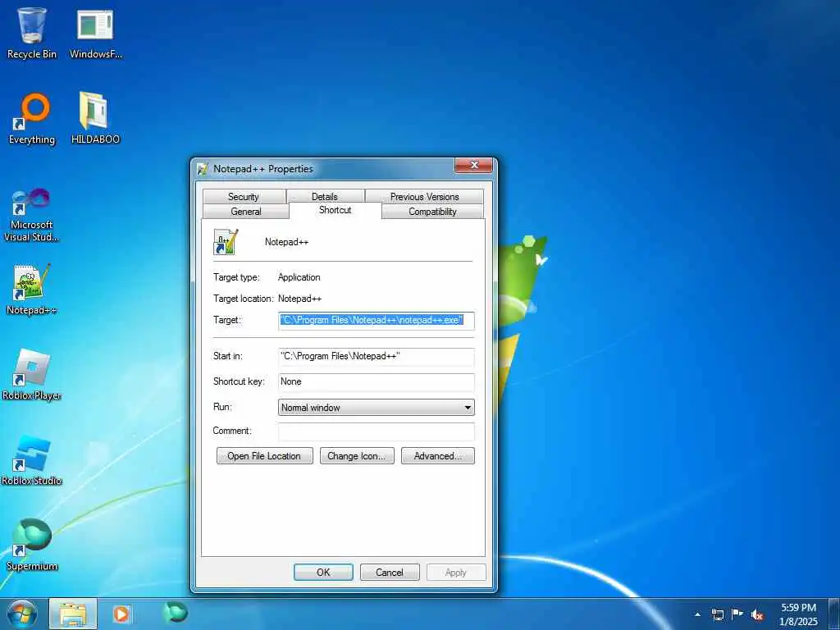Click in the Start in field

(376, 357)
